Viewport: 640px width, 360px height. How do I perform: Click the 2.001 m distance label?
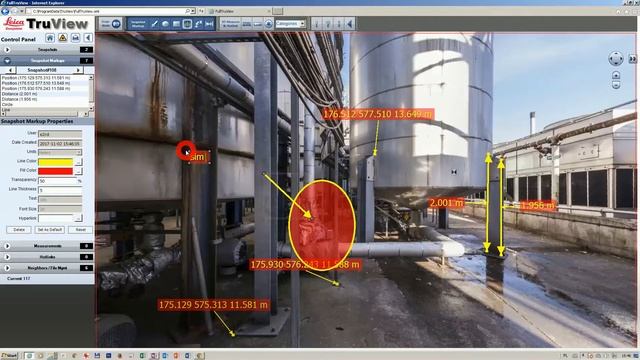[447, 203]
